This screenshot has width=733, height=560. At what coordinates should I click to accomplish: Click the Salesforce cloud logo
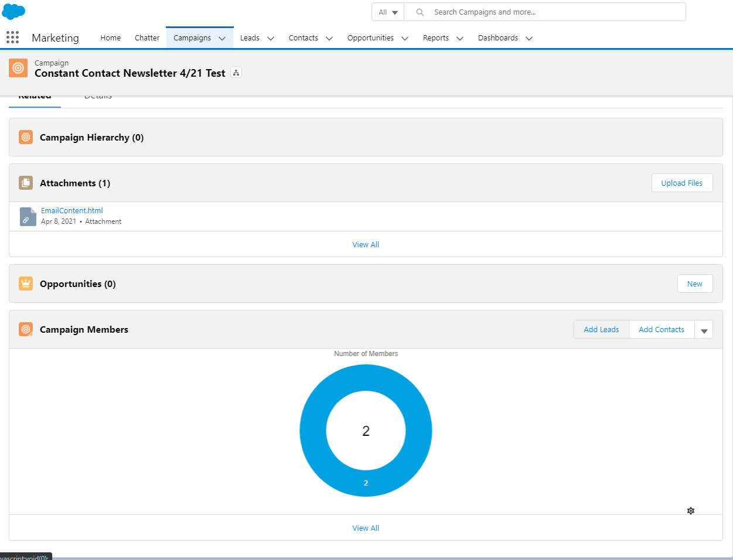(x=13, y=11)
